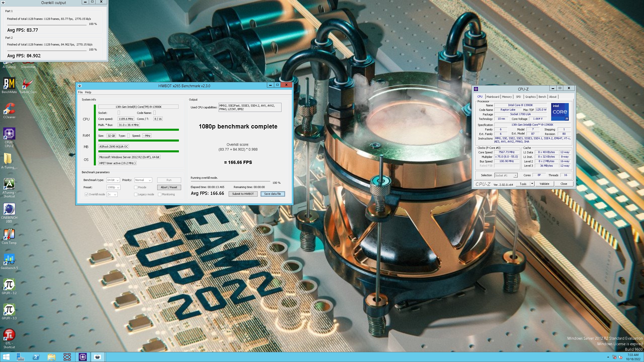This screenshot has height=362, width=644.
Task: Enable the Pmode checkbox
Action: pyautogui.click(x=136, y=187)
